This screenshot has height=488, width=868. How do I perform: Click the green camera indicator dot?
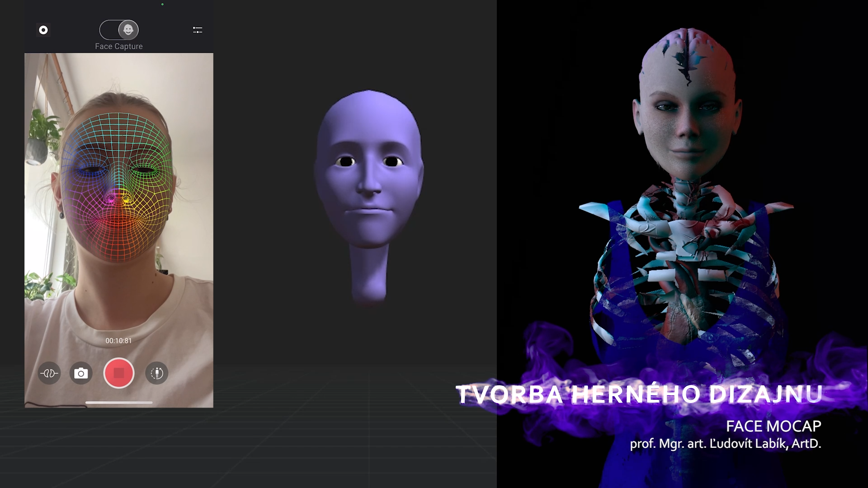pyautogui.click(x=162, y=5)
